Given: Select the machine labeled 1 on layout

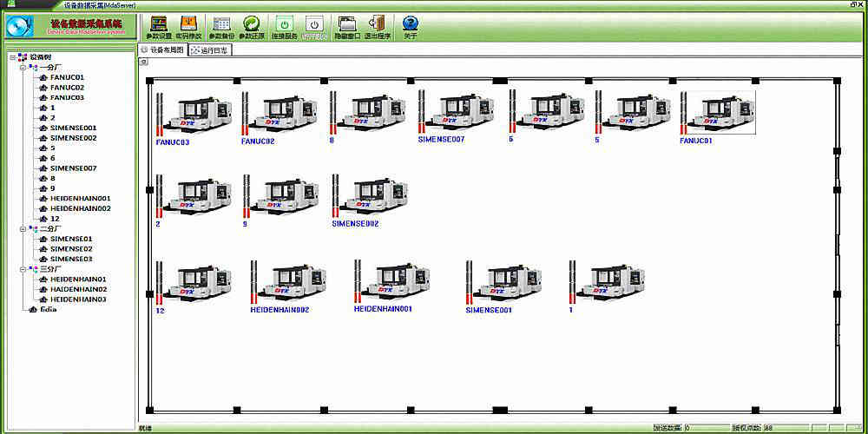Looking at the screenshot, I should tap(607, 282).
